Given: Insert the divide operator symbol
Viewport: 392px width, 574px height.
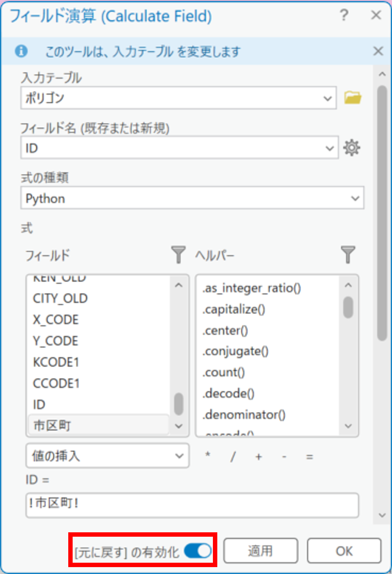Looking at the screenshot, I should [x=233, y=457].
